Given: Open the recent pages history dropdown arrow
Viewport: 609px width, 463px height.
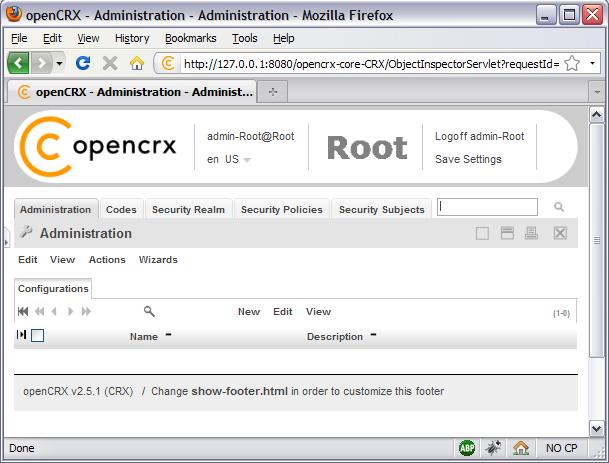Looking at the screenshot, I should point(59,63).
